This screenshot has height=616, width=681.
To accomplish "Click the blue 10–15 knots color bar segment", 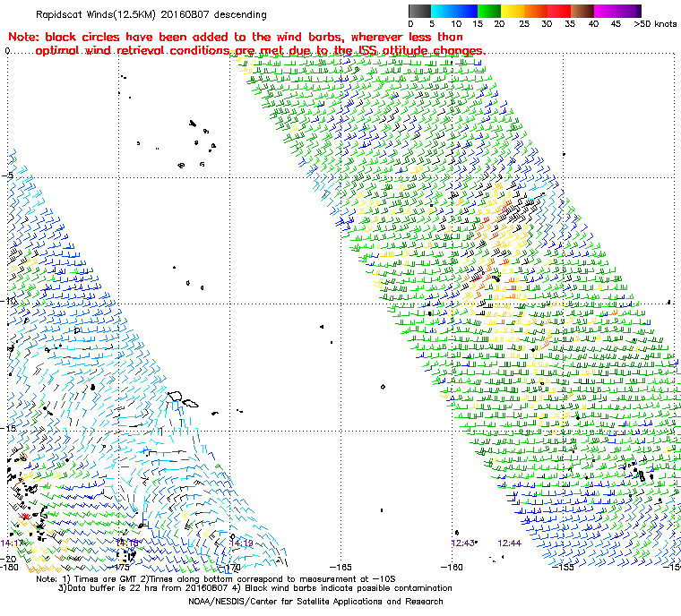I will click(466, 11).
